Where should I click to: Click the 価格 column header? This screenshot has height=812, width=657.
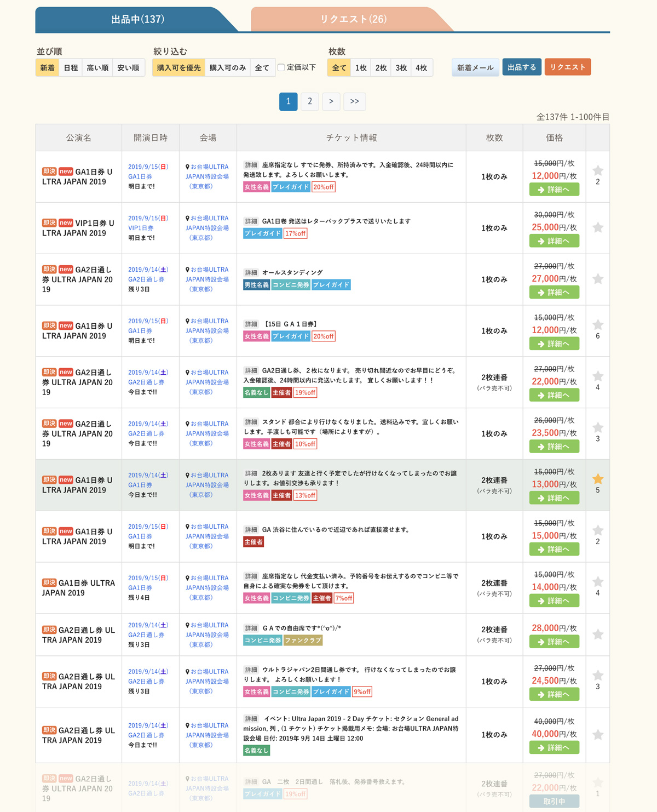click(554, 138)
